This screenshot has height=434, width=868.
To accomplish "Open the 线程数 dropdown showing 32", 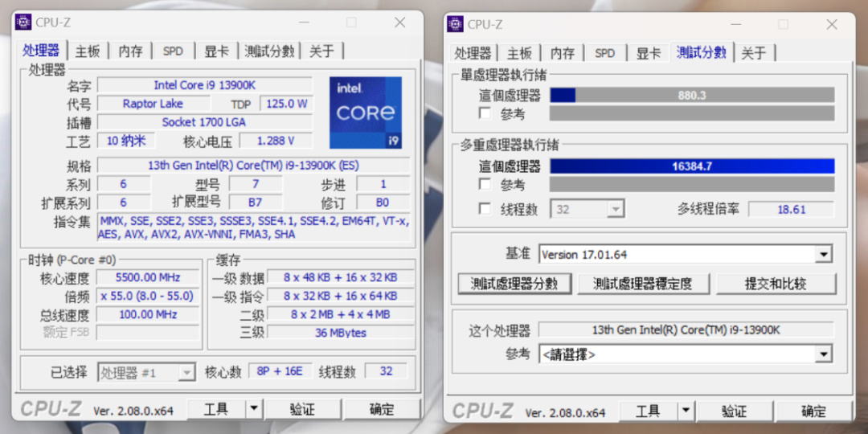I will [588, 210].
